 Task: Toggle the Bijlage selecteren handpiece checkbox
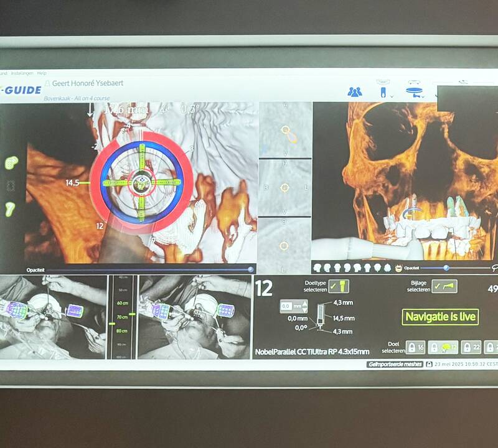pyautogui.click(x=444, y=286)
